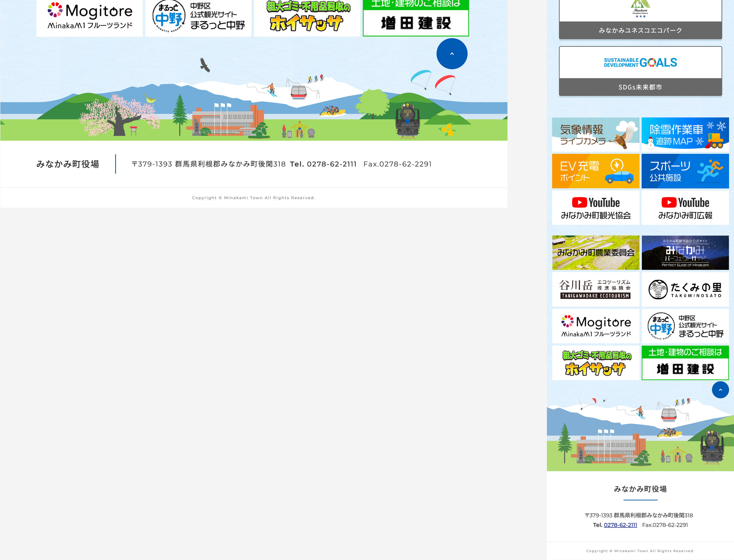The image size is (734, 560).
Task: Click the Mogitore banner in right sidebar
Action: tap(596, 326)
